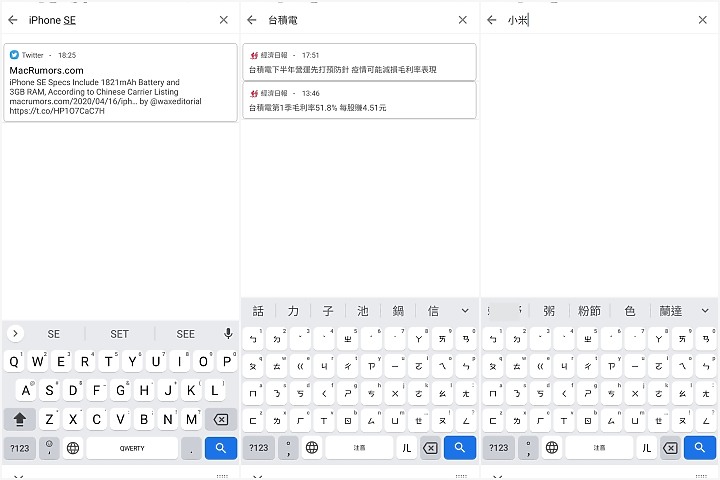Viewport: 720px width, 480px height.
Task: Go back from the 小米 search
Action: coord(492,20)
